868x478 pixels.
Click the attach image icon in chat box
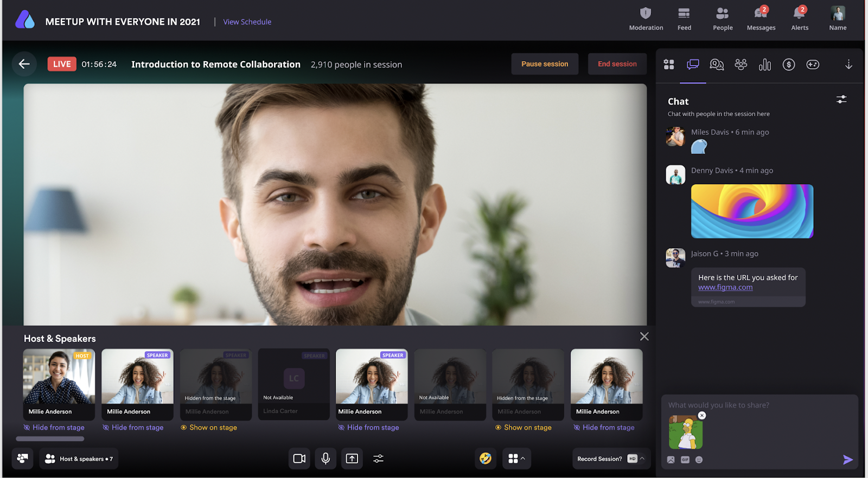671,460
